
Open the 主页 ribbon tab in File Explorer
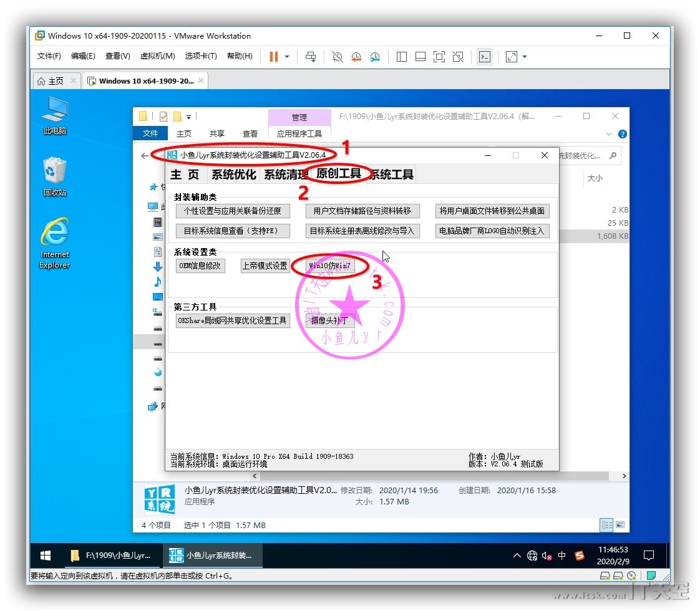point(184,134)
